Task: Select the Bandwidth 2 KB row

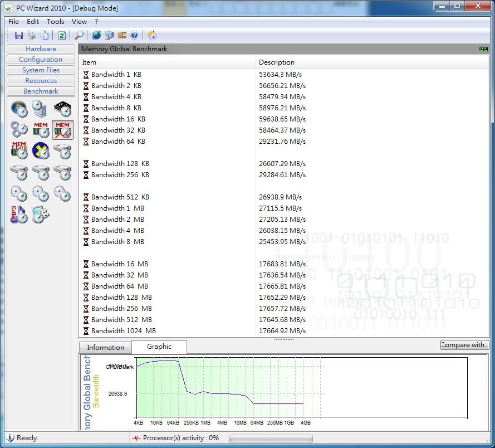Action: click(x=283, y=86)
